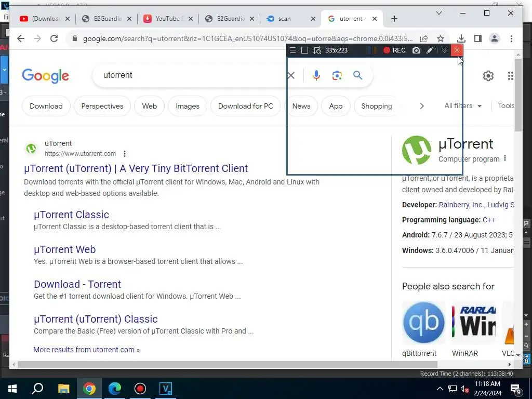
Task: Open File Explorer from the taskbar
Action: tap(63, 389)
